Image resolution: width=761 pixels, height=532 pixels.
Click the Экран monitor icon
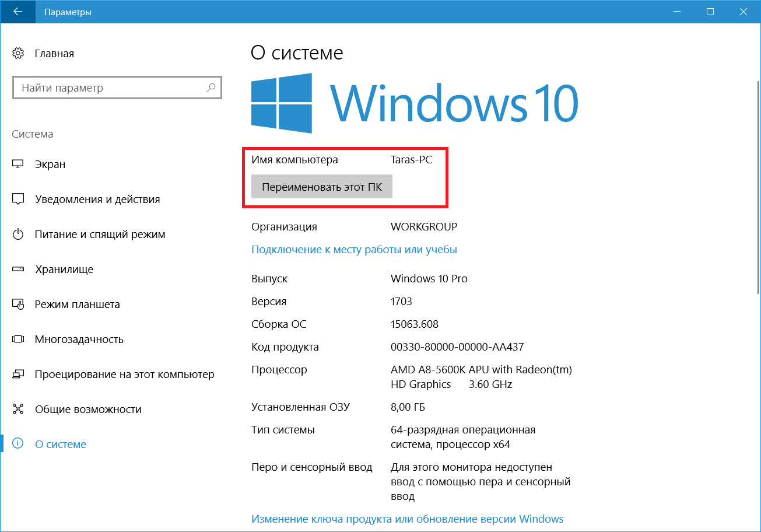click(x=18, y=164)
